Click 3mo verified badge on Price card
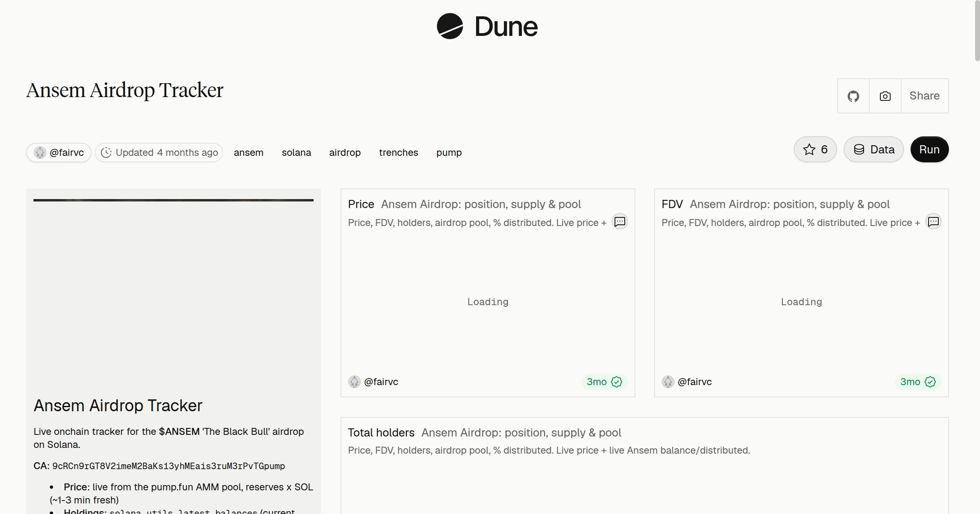 click(604, 382)
